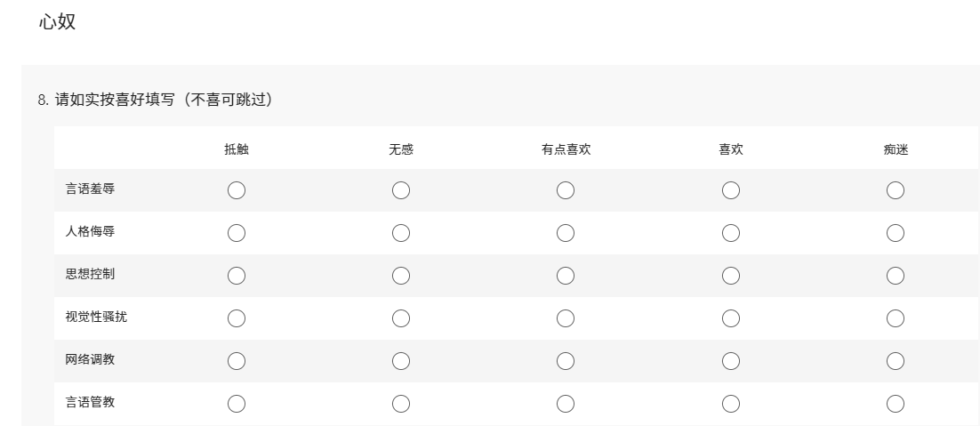Choose 抵触 for 网络调教
The width and height of the screenshot is (980, 426).
tap(237, 361)
